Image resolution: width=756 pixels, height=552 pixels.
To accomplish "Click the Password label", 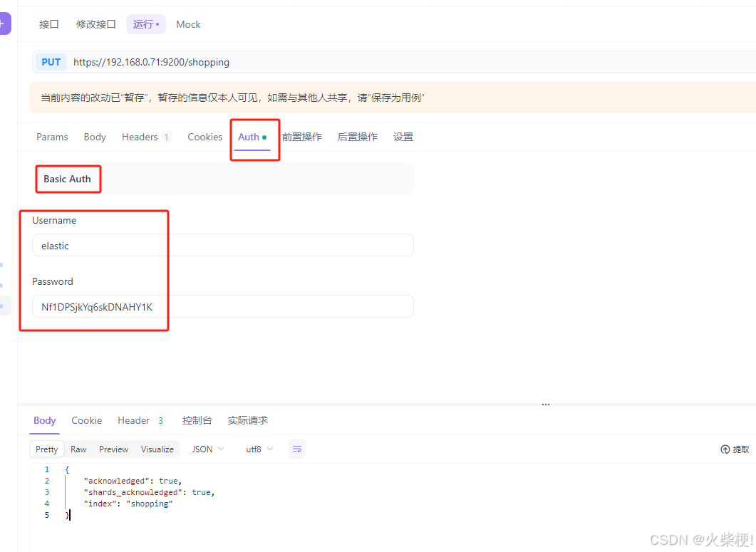I will pos(53,281).
